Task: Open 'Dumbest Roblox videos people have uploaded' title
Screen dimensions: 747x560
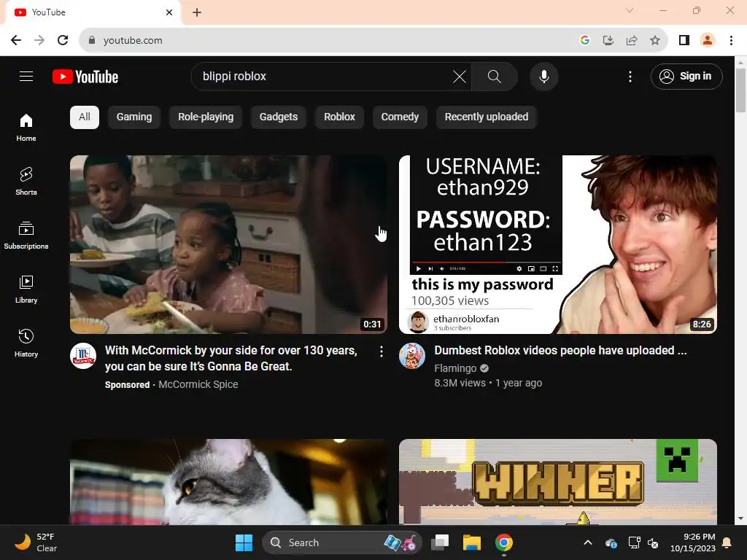Action: click(560, 351)
